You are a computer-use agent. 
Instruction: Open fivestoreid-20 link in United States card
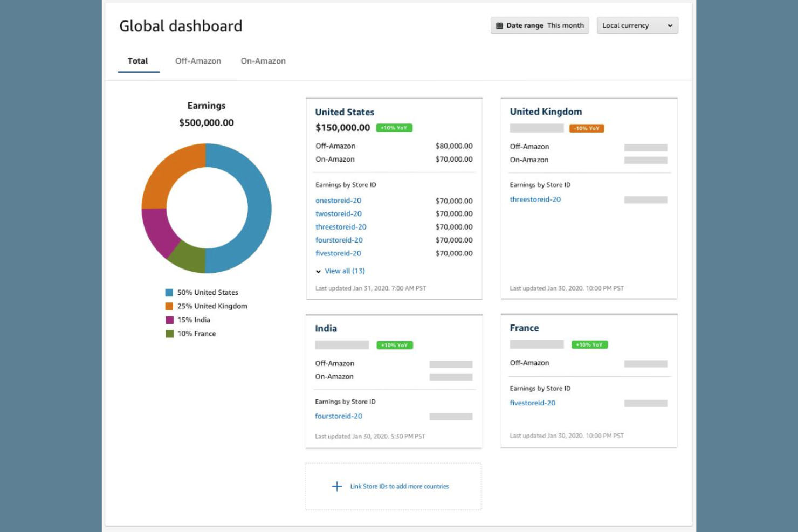coord(338,253)
